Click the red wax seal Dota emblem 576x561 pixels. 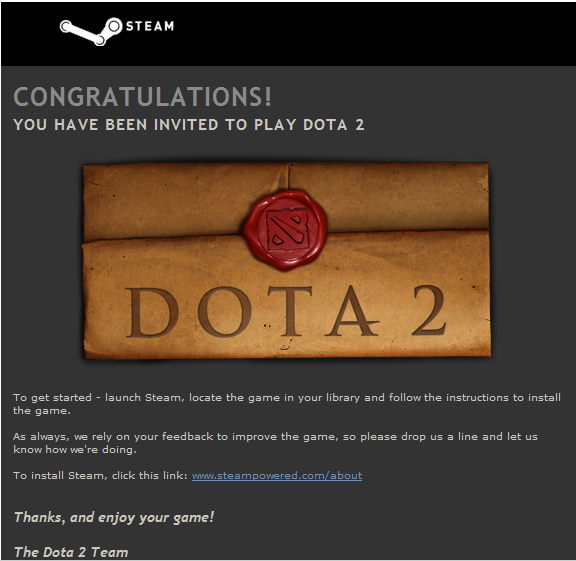tap(285, 230)
